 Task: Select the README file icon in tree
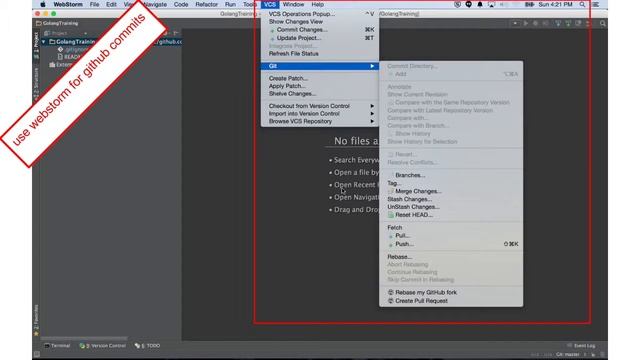coord(60,57)
